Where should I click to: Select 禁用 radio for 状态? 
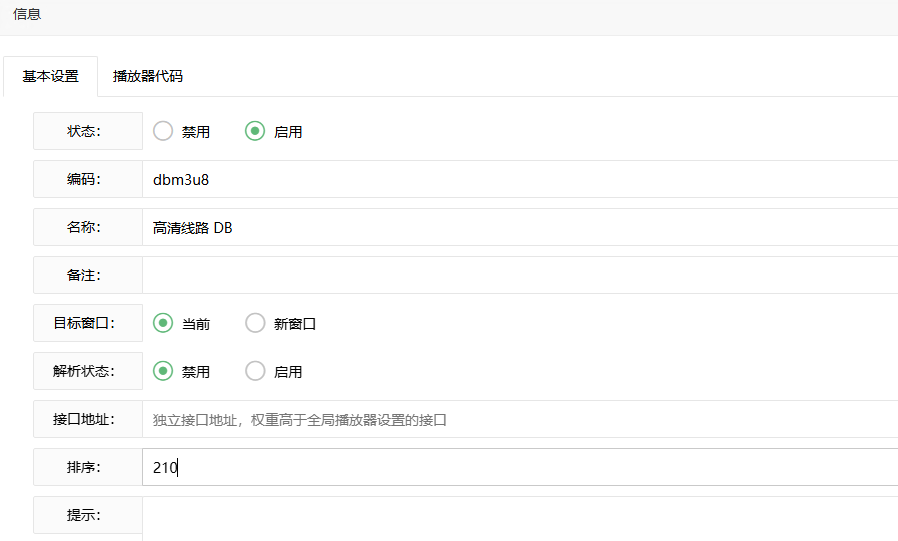163,131
